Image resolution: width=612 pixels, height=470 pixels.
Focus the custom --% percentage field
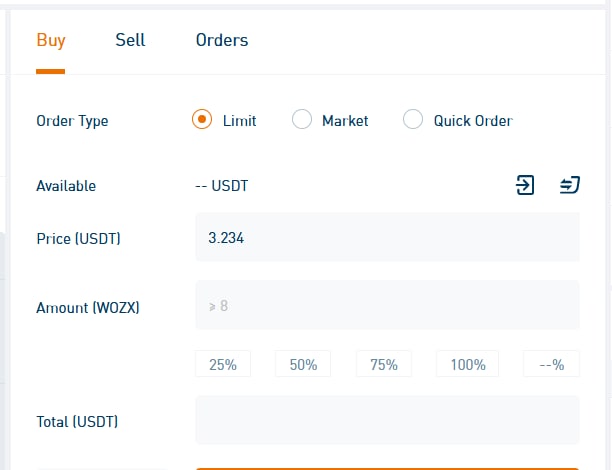pos(552,364)
